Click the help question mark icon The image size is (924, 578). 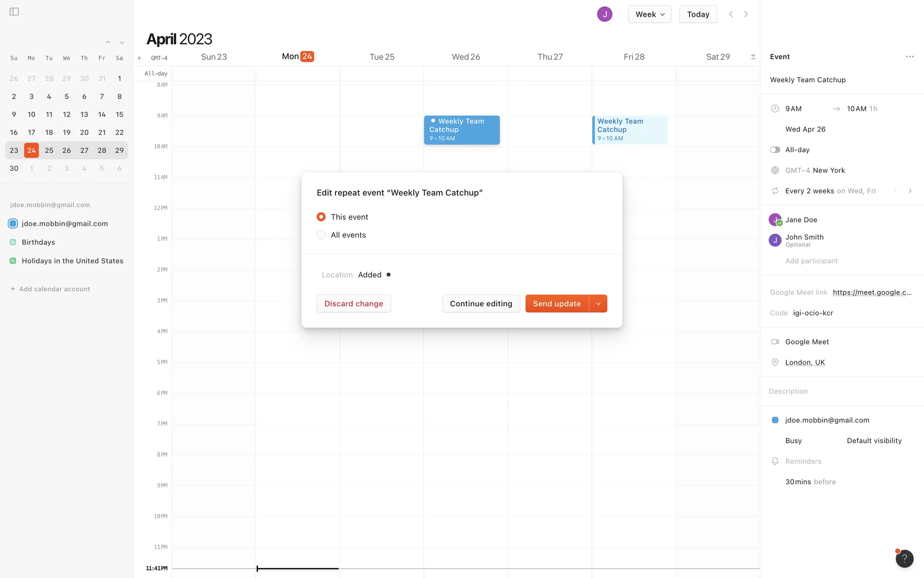(x=904, y=558)
